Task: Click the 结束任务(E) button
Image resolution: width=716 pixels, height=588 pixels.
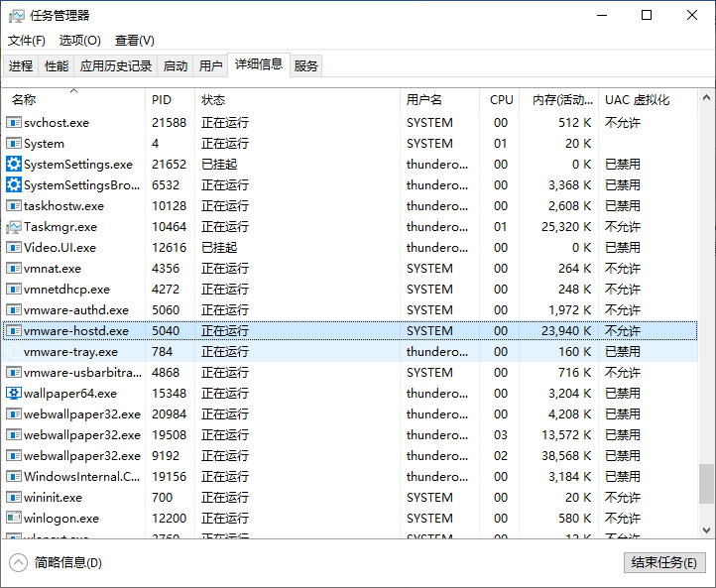Action: tap(664, 562)
